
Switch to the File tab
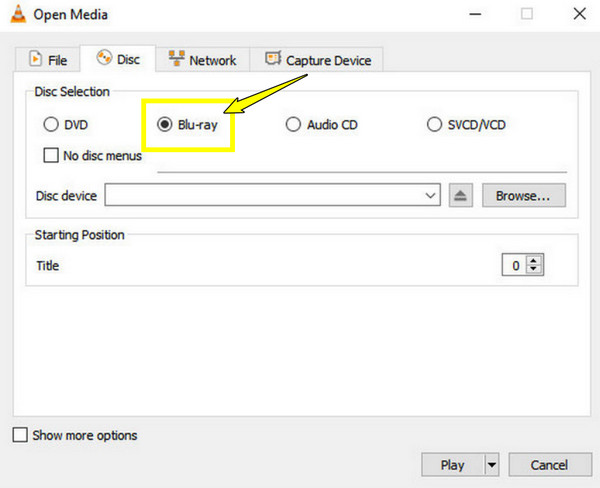tap(48, 60)
